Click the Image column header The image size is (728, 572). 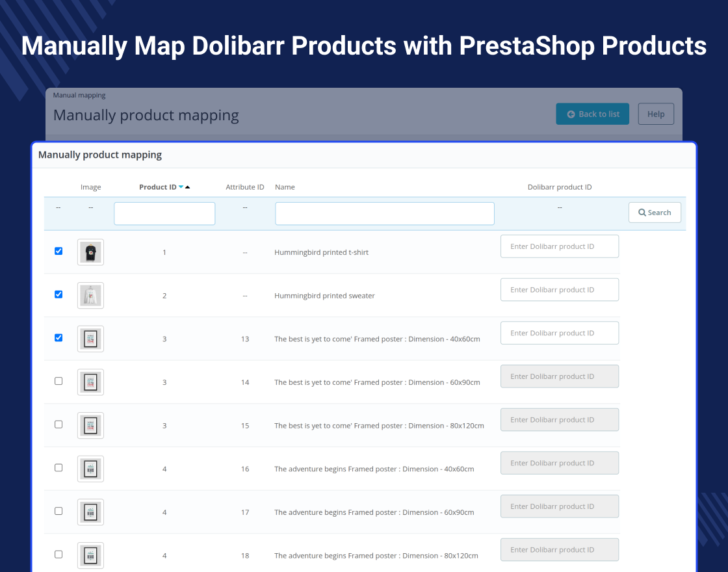point(90,187)
